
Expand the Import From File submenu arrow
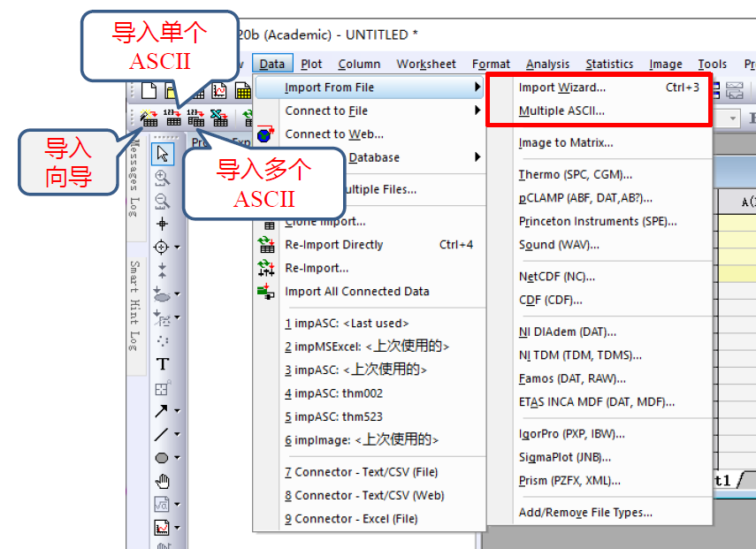click(477, 88)
